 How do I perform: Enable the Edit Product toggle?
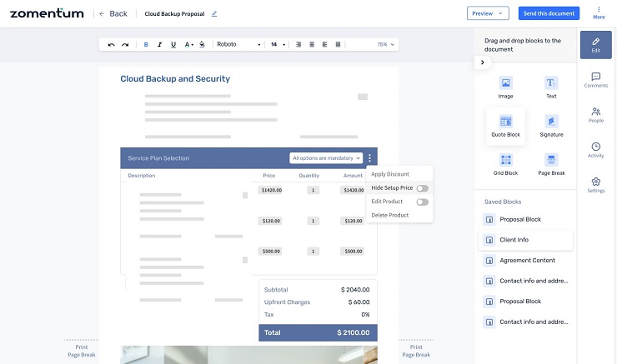click(x=422, y=202)
